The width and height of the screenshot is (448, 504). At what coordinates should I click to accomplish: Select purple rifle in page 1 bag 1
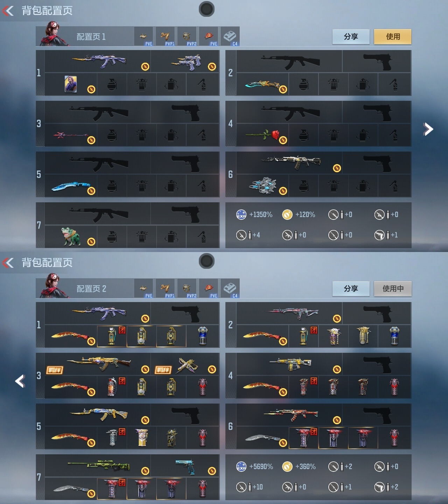pos(98,62)
